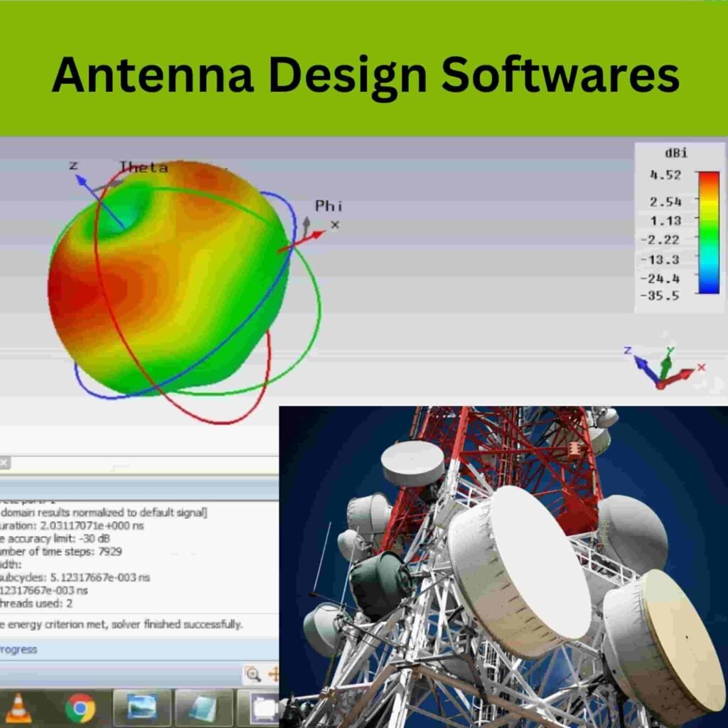Open the video camera taskbar icon
728x728 pixels.
263,708
